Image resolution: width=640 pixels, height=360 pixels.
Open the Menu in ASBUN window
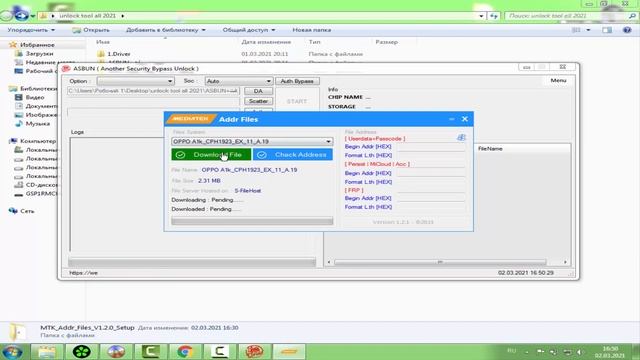tap(558, 80)
